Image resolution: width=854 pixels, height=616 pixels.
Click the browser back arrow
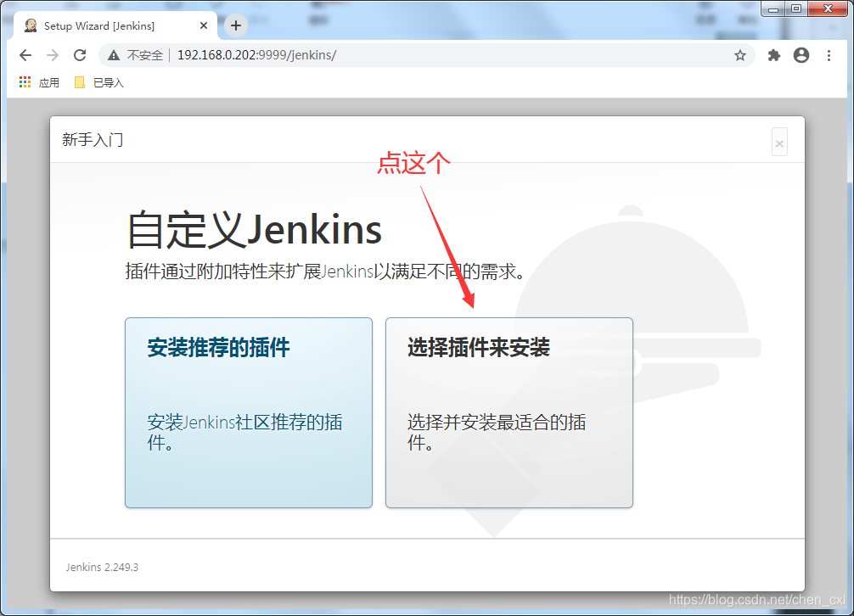(x=25, y=55)
